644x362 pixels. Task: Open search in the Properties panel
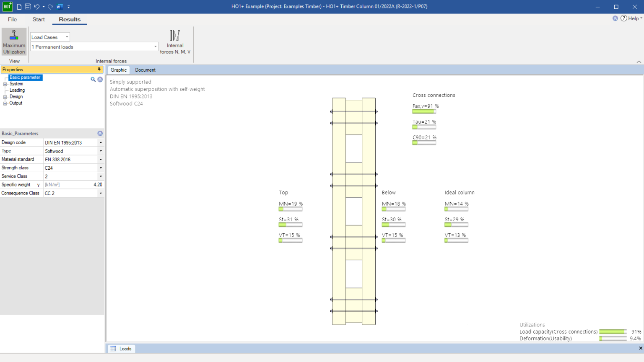[x=93, y=79]
